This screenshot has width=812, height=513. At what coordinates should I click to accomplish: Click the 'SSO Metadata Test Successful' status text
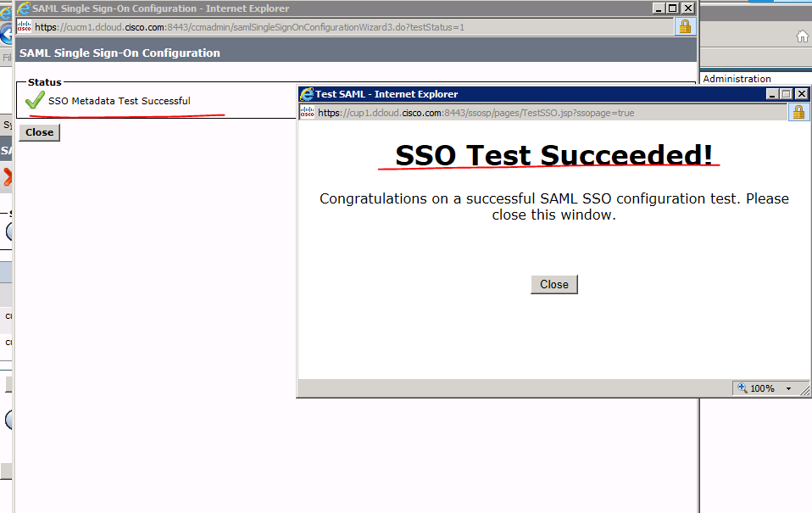pos(120,101)
